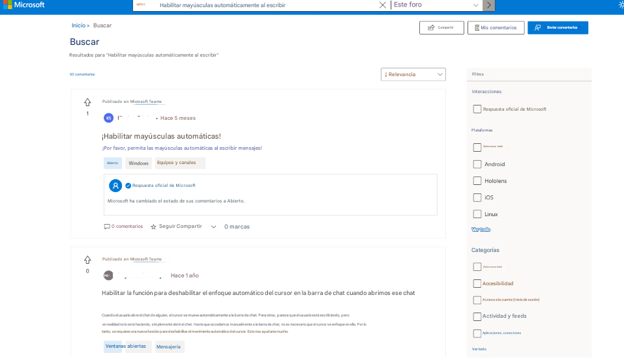This screenshot has width=624, height=364.
Task: Check Respuesta oficial de Microsoft filter
Action: coord(477,109)
